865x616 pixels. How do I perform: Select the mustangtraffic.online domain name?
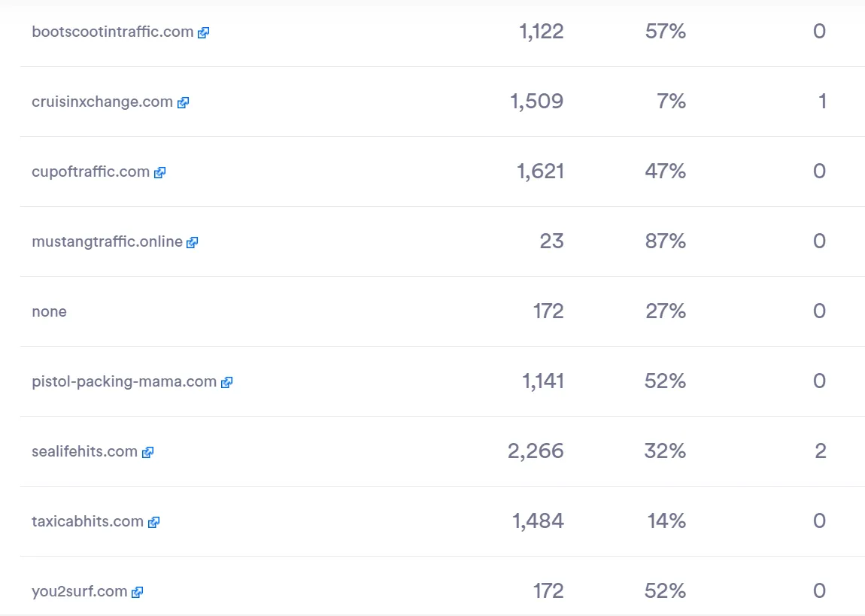tap(107, 241)
